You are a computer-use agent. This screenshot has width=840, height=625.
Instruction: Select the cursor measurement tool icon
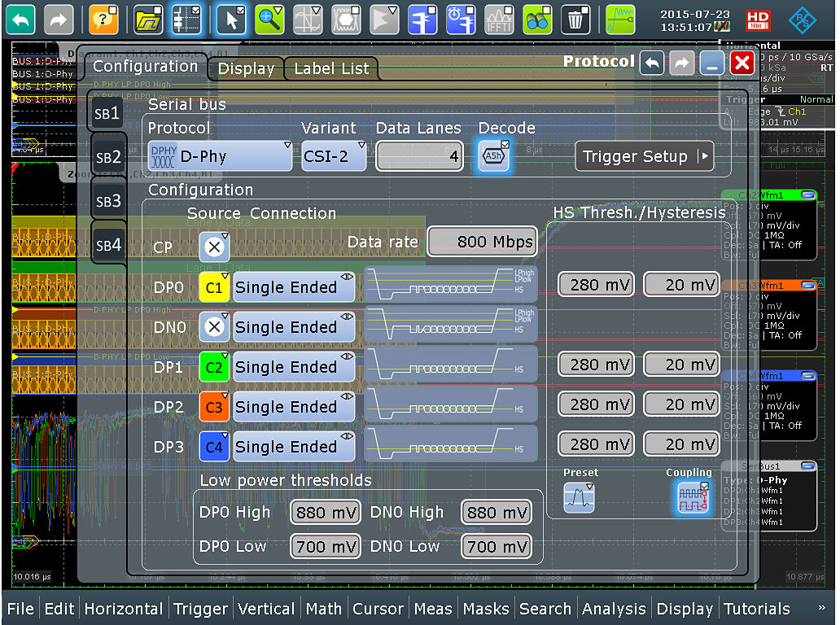(308, 20)
